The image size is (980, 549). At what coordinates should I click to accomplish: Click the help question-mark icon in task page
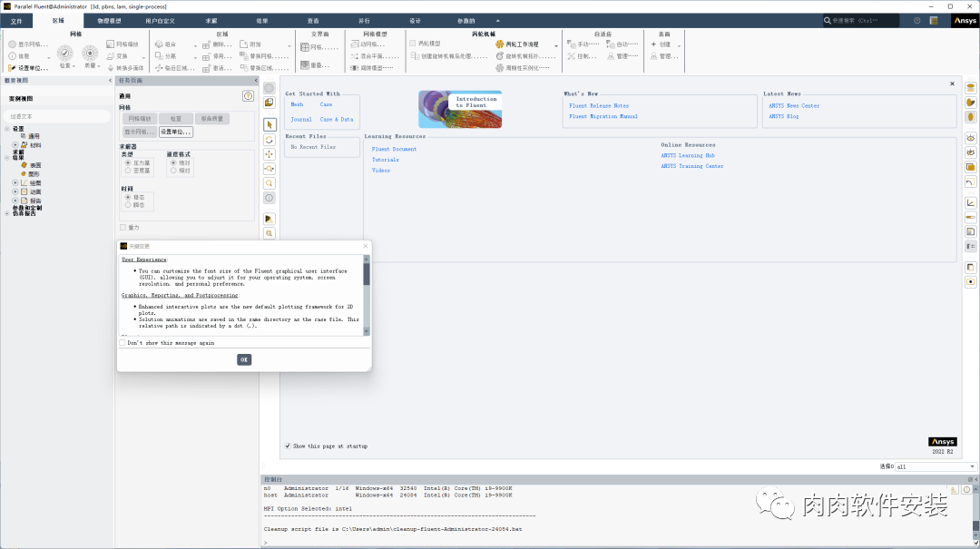click(248, 95)
